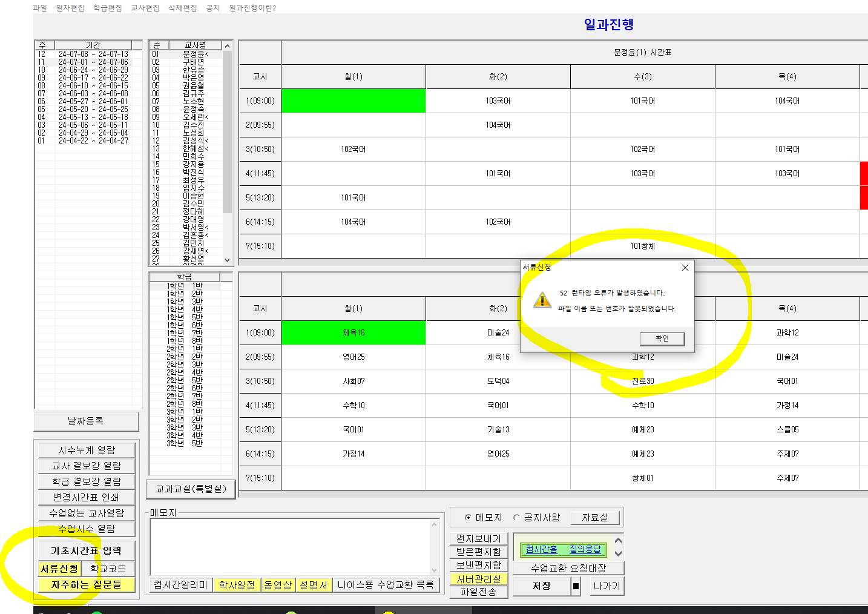The width and height of the screenshot is (868, 614).
Task: Click the 파일전송 button
Action: click(478, 592)
